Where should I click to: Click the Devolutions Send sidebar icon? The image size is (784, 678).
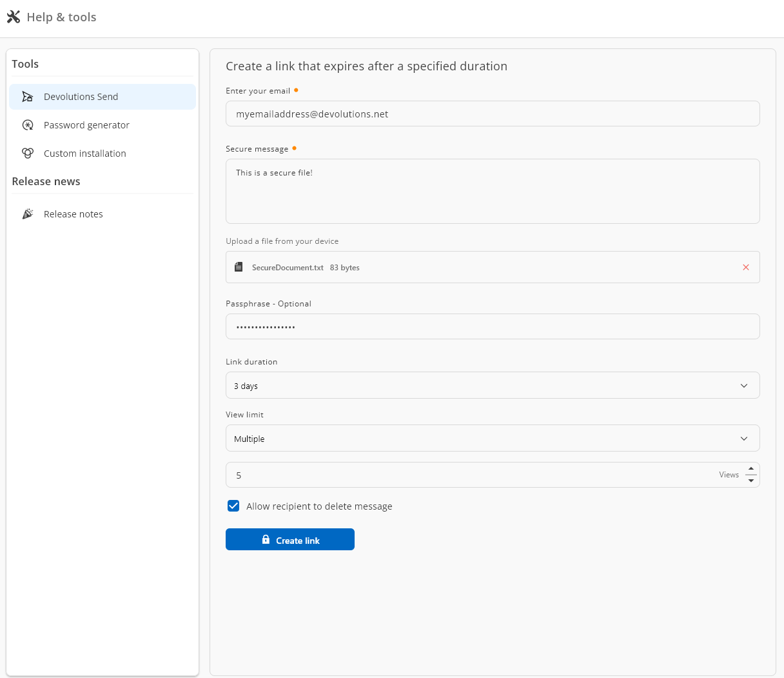click(27, 97)
